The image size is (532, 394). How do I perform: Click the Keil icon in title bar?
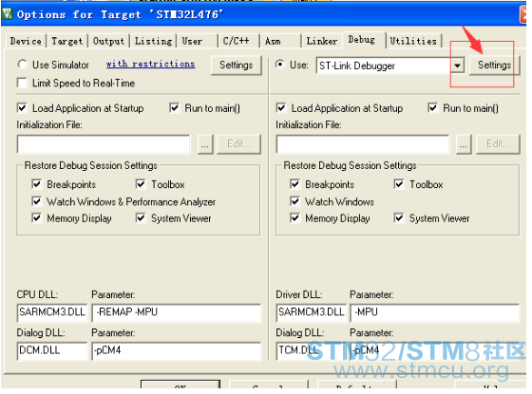tap(7, 14)
